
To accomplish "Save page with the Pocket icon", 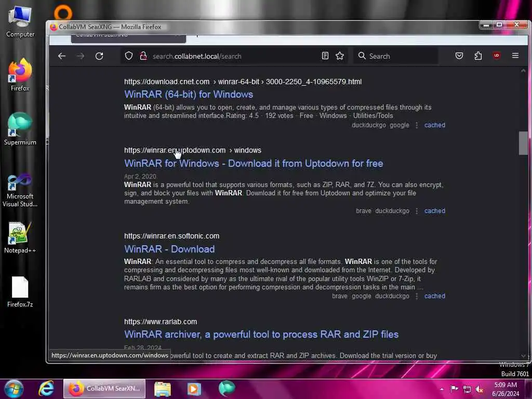I will [459, 56].
